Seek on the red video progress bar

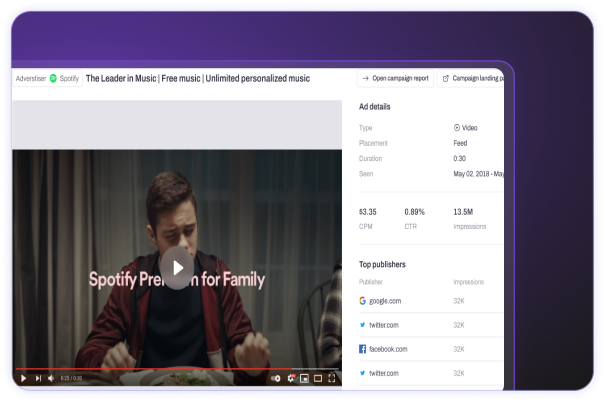(x=150, y=369)
